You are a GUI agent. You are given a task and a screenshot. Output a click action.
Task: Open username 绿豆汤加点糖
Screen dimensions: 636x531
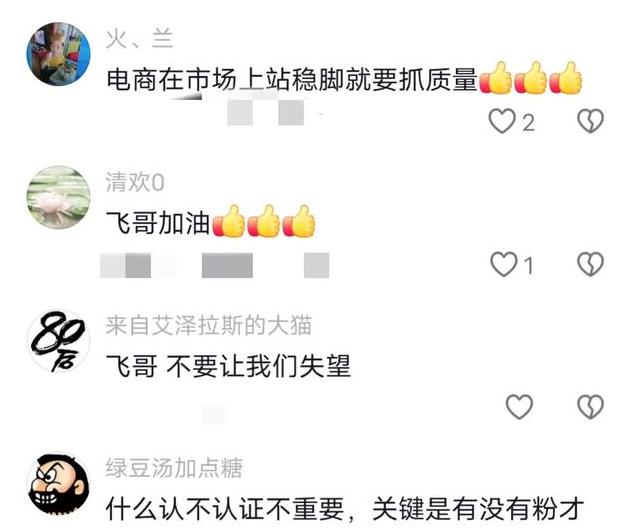(174, 469)
